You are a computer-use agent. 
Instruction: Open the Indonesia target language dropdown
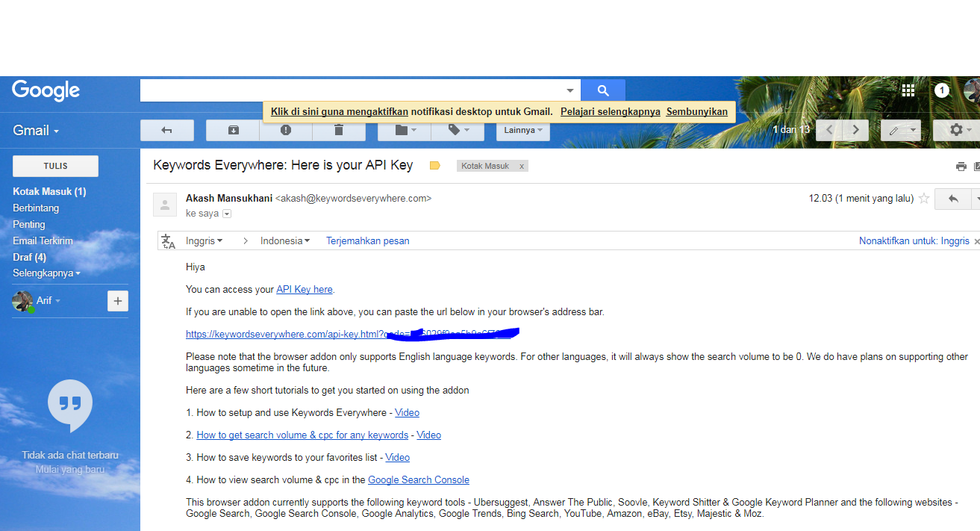[286, 240]
